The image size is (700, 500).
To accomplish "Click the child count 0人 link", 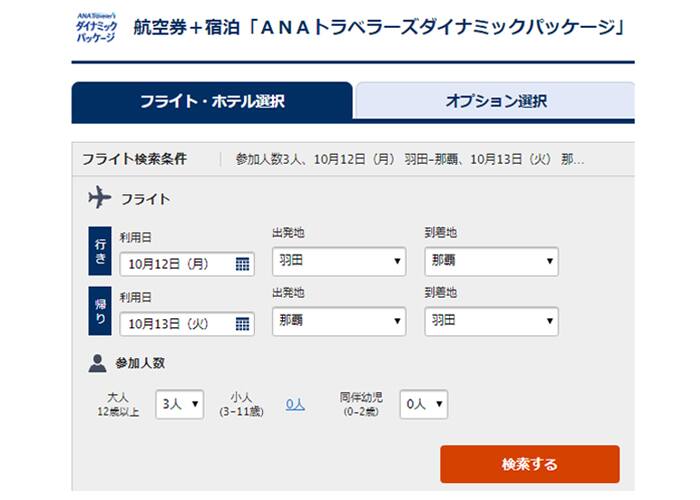I will point(295,404).
